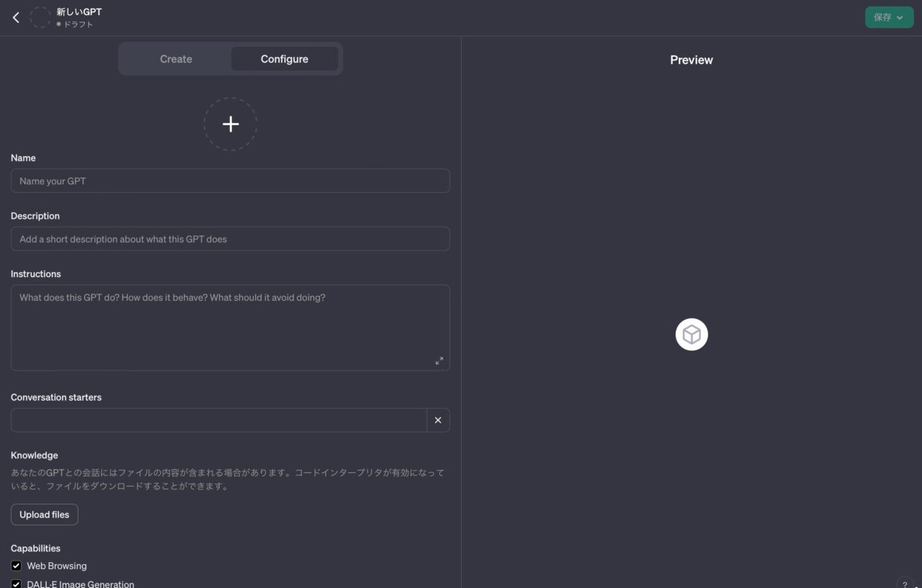Click the Upload files button under Knowledge

tap(44, 514)
